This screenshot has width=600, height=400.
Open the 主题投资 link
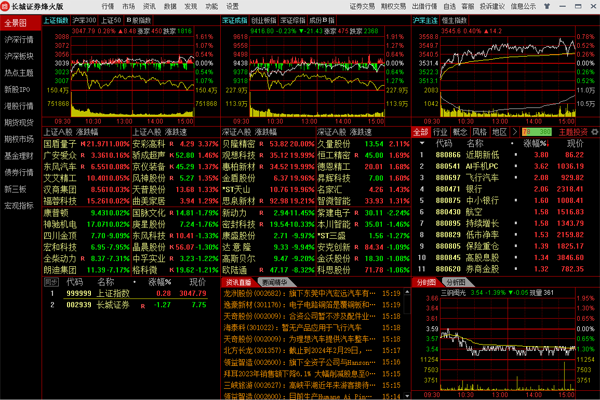[573, 132]
